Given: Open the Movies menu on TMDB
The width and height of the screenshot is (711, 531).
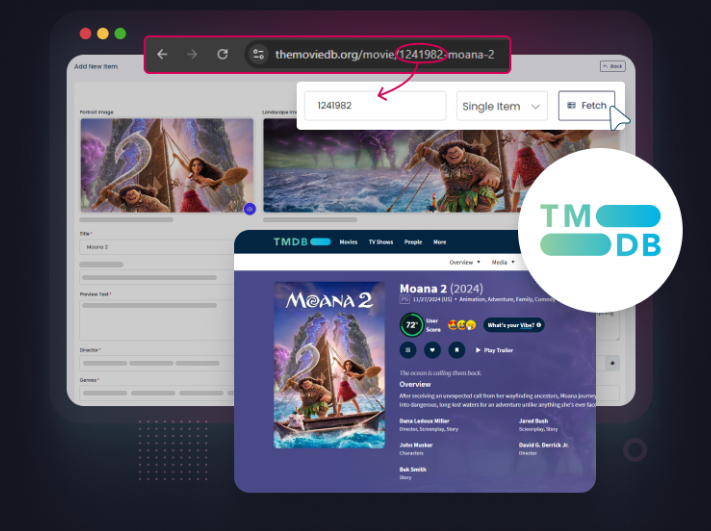Looking at the screenshot, I should [348, 242].
